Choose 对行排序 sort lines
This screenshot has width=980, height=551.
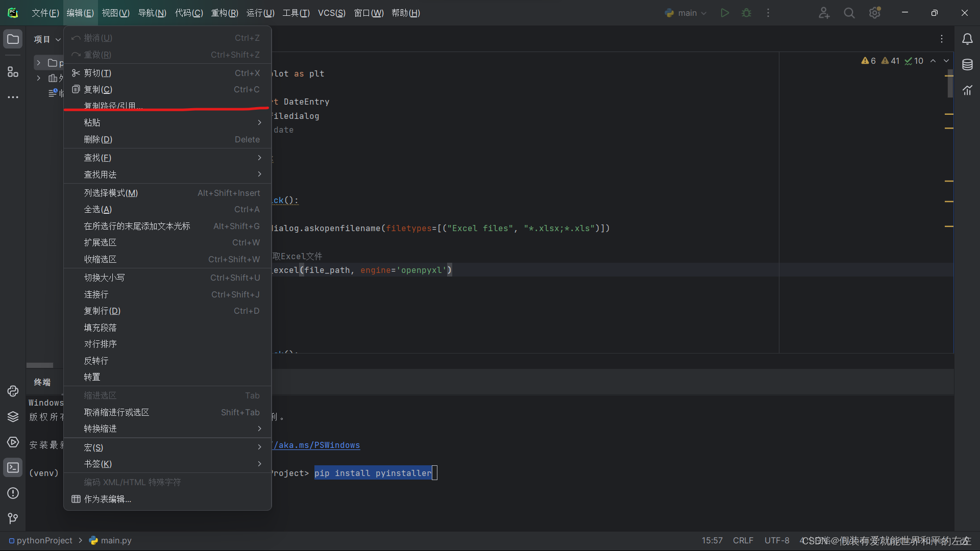click(167, 344)
